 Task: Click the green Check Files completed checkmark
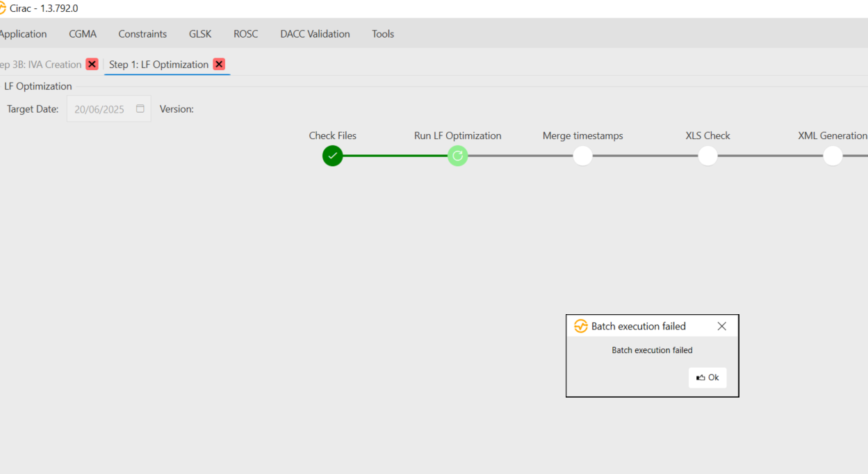(332, 156)
